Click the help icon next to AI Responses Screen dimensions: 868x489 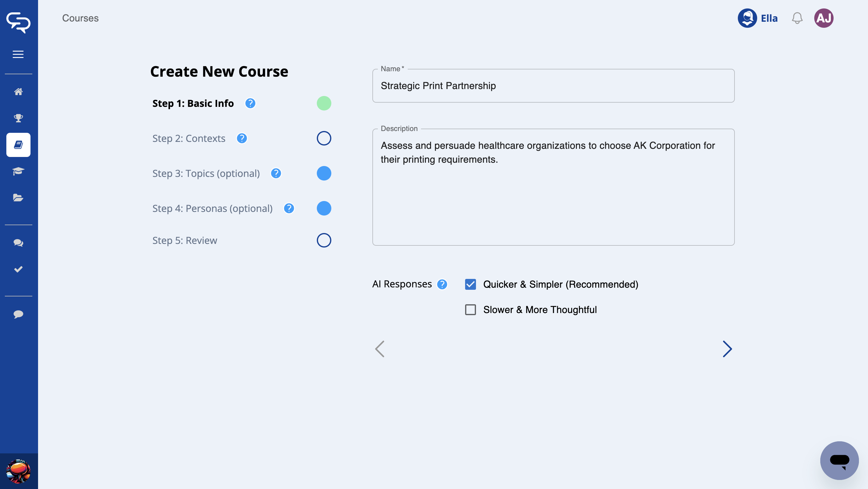point(442,285)
